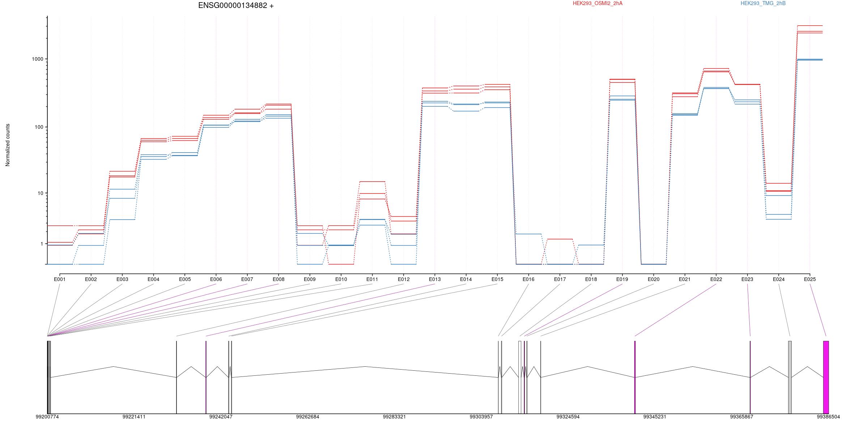
Task: Click exon label E005
Action: (185, 279)
